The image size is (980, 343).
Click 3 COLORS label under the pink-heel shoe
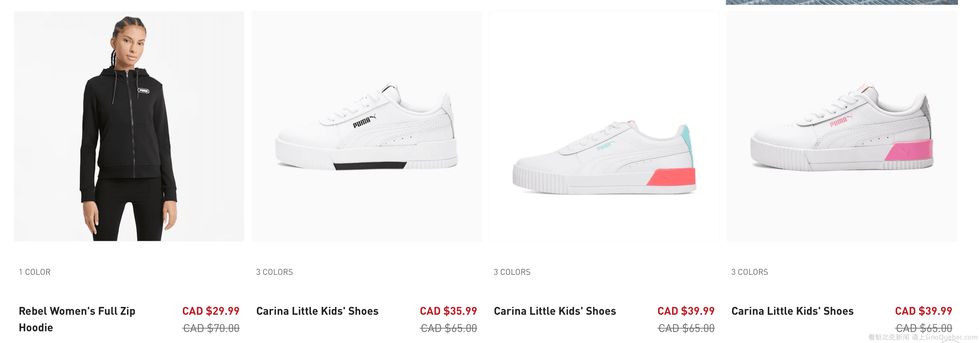(x=749, y=272)
